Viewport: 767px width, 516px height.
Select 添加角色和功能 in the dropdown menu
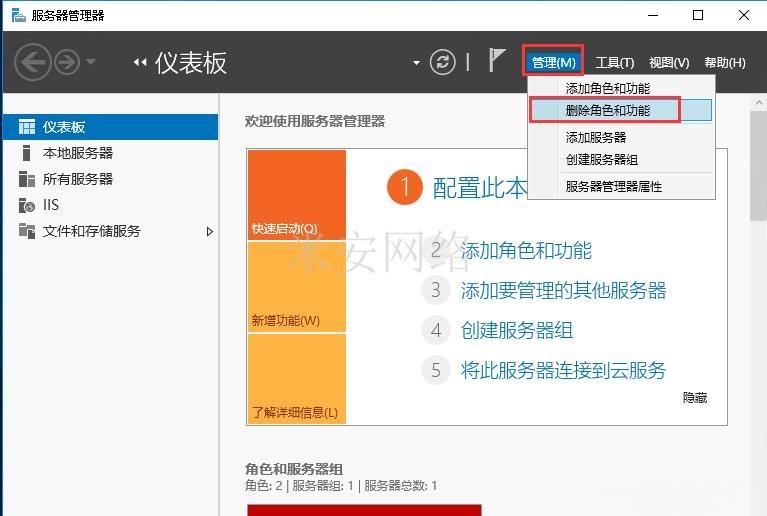point(620,88)
